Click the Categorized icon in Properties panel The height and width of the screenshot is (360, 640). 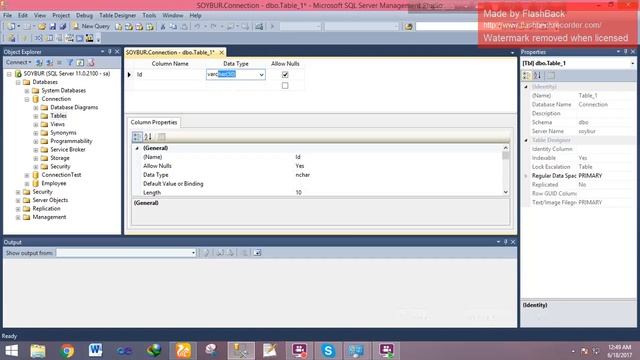coord(527,76)
